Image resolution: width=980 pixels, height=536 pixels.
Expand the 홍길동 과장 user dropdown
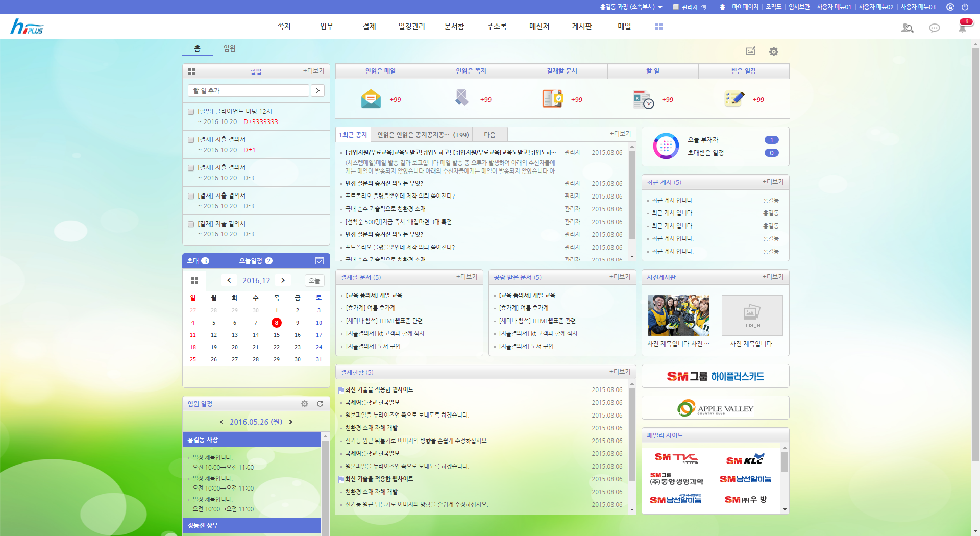pos(660,7)
